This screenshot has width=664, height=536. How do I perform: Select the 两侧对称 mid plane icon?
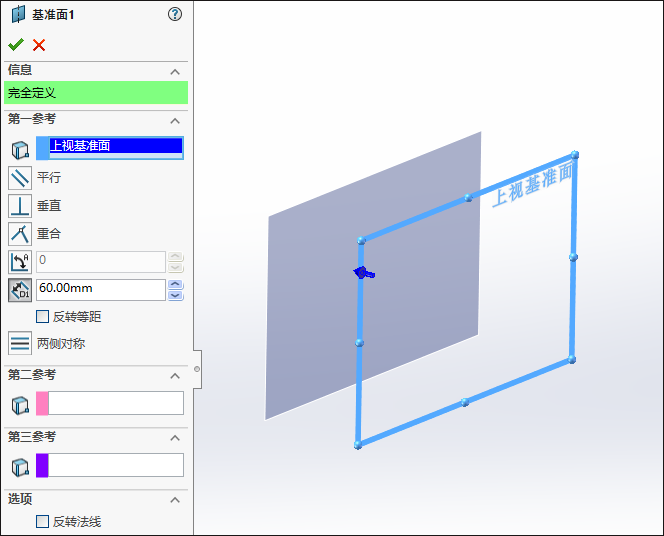click(x=20, y=343)
